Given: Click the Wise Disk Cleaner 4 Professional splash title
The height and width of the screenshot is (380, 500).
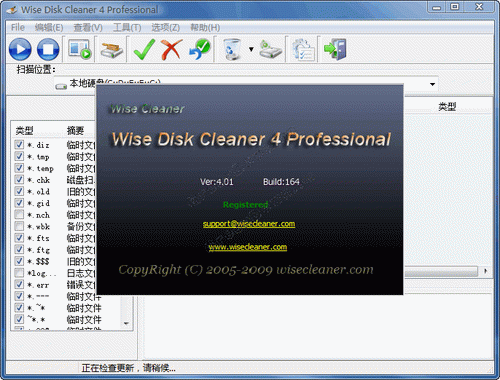Looking at the screenshot, I should coord(251,139).
